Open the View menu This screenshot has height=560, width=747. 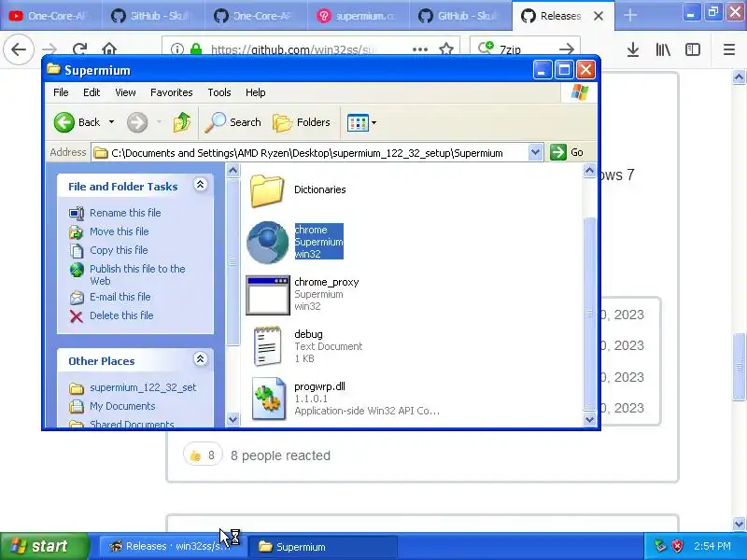125,92
